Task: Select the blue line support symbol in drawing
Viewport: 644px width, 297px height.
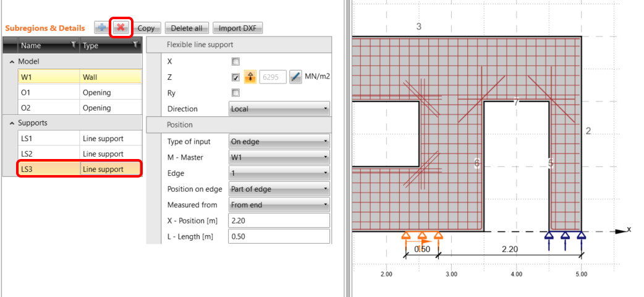Action: click(564, 236)
